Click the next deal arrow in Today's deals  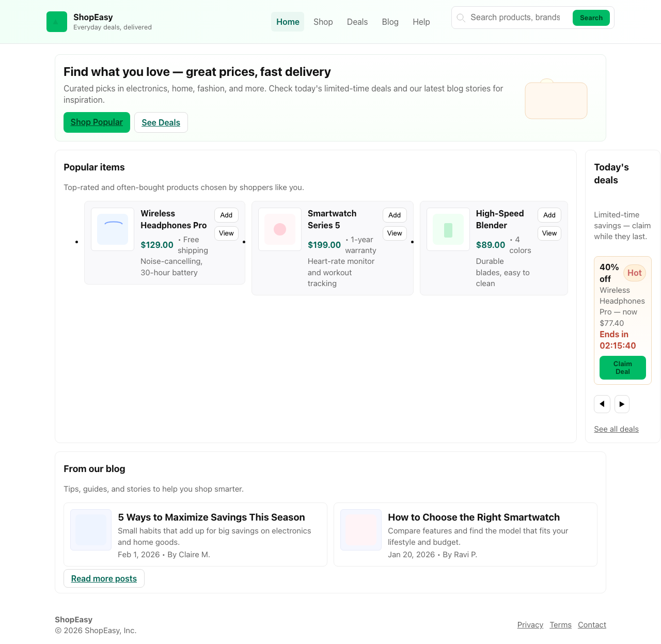coord(622,404)
